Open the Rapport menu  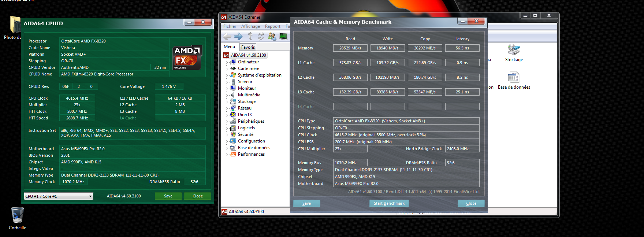pos(273,26)
